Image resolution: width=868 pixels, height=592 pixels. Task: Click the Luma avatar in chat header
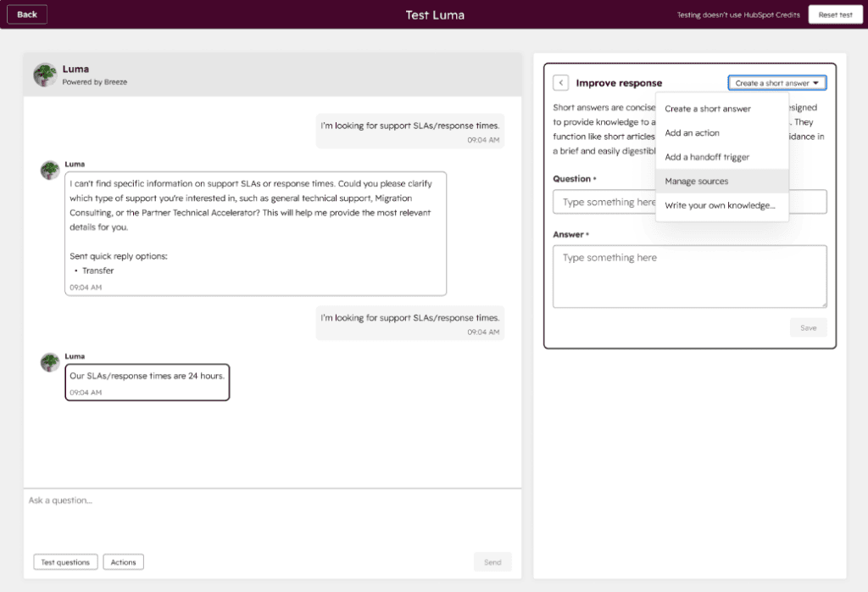[x=45, y=75]
